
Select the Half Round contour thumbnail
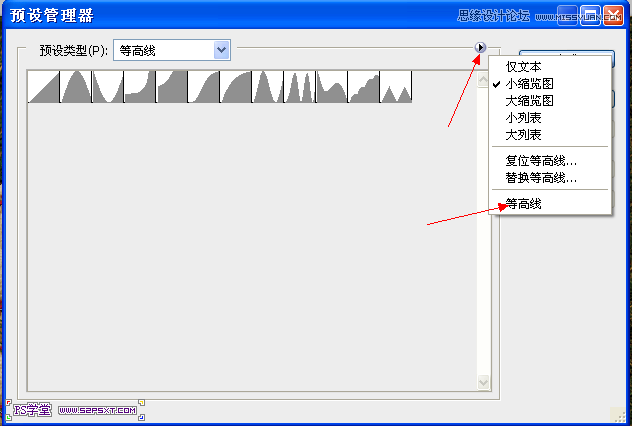click(x=235, y=87)
